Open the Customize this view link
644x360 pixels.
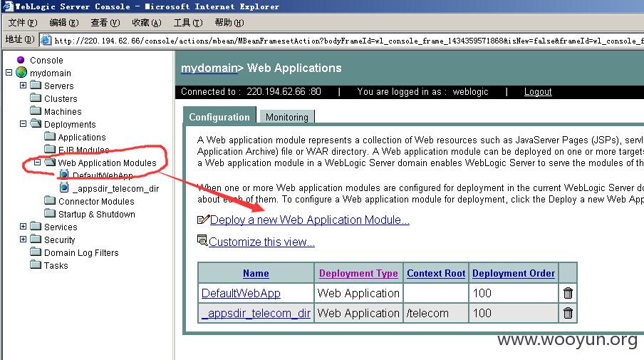pyautogui.click(x=261, y=242)
